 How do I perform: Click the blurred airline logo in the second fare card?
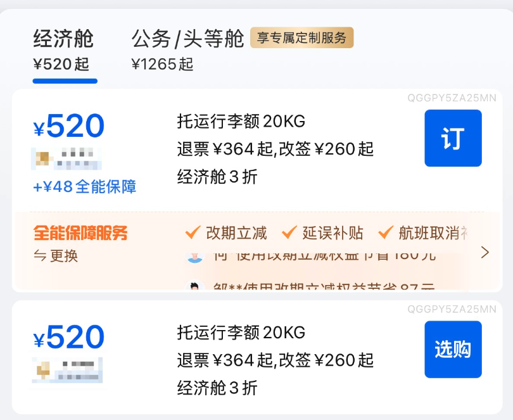coord(67,371)
